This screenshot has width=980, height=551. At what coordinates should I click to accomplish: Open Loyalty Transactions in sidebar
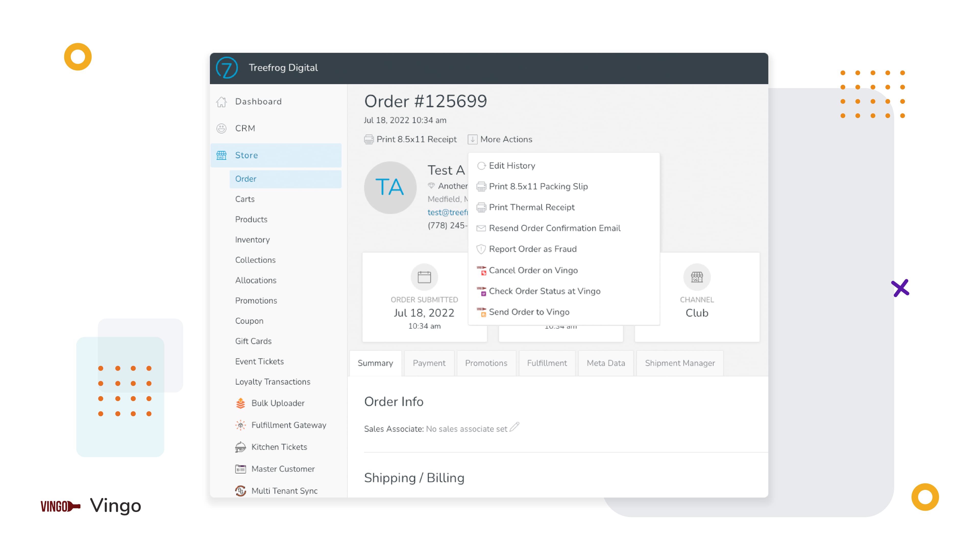point(273,382)
